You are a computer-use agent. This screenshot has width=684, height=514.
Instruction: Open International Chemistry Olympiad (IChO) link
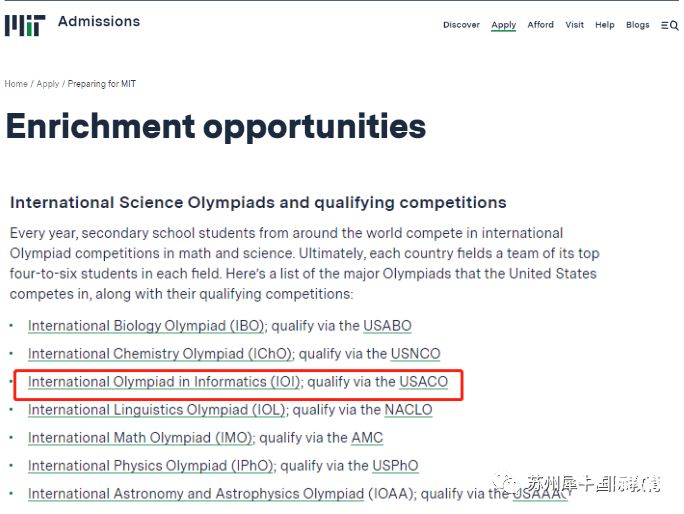point(160,354)
